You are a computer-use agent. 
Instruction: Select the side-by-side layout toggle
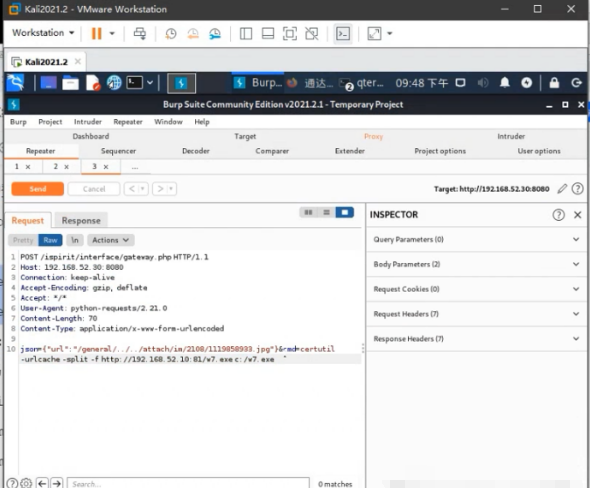tap(308, 213)
